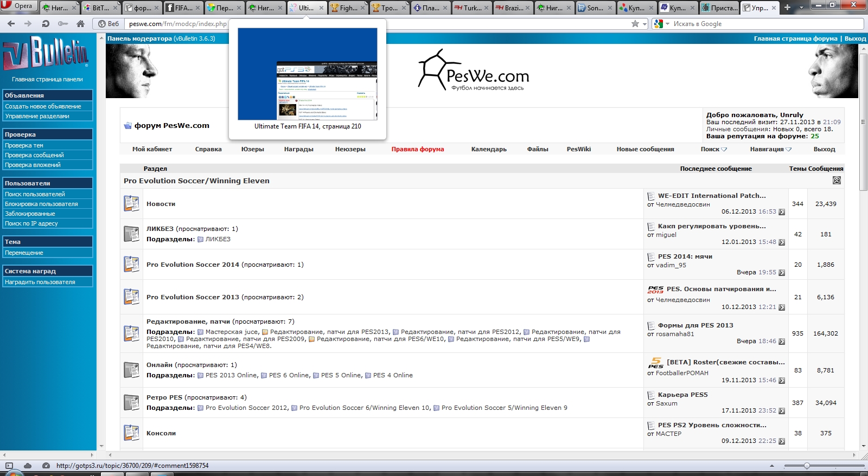The image size is (868, 476).
Task: Open address bar history dropdown arrow
Action: [x=644, y=24]
